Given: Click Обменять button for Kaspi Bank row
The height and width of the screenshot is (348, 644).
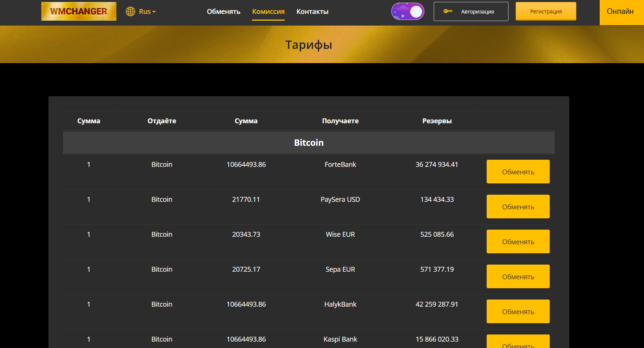Looking at the screenshot, I should click(x=518, y=342).
